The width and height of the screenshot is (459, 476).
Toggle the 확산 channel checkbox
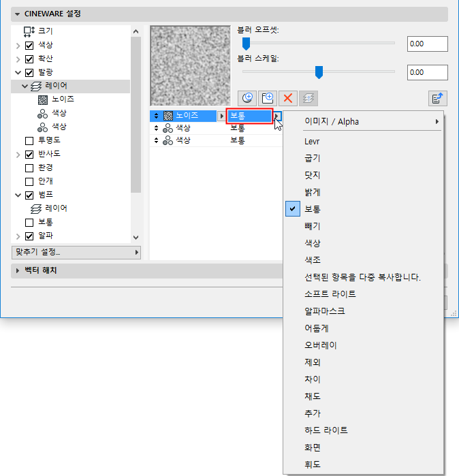(x=29, y=59)
